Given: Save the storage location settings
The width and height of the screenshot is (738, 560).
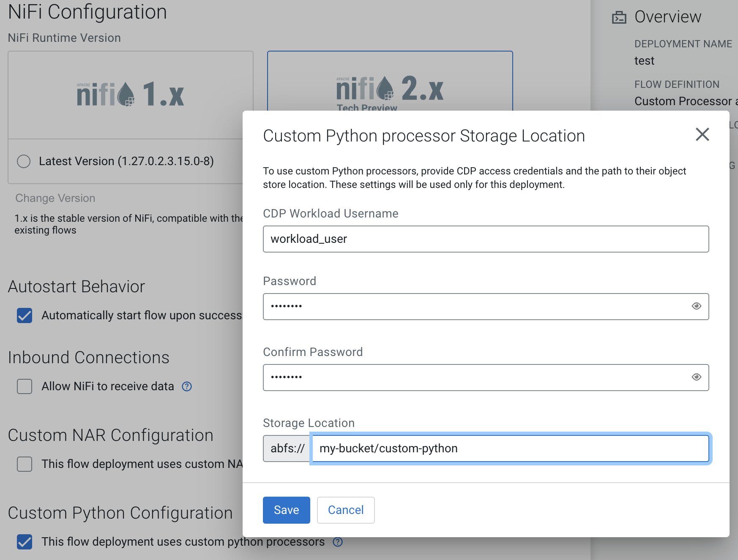Looking at the screenshot, I should pos(286,510).
